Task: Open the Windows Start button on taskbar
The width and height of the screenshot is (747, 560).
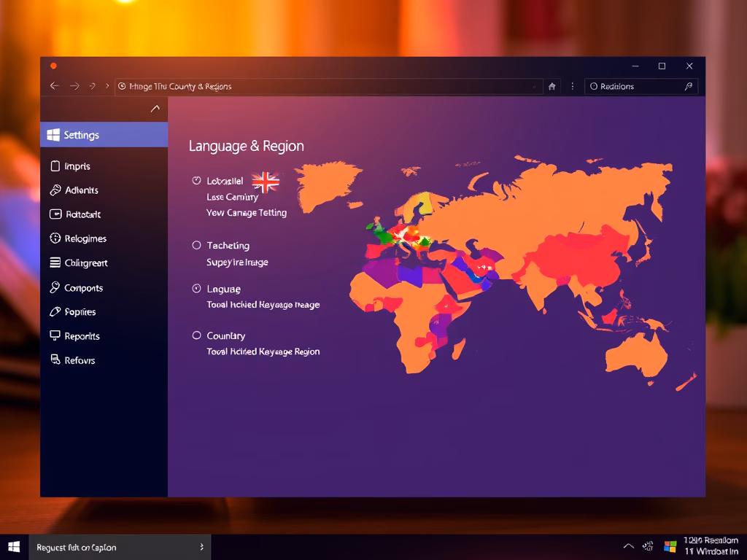Action: (14, 547)
